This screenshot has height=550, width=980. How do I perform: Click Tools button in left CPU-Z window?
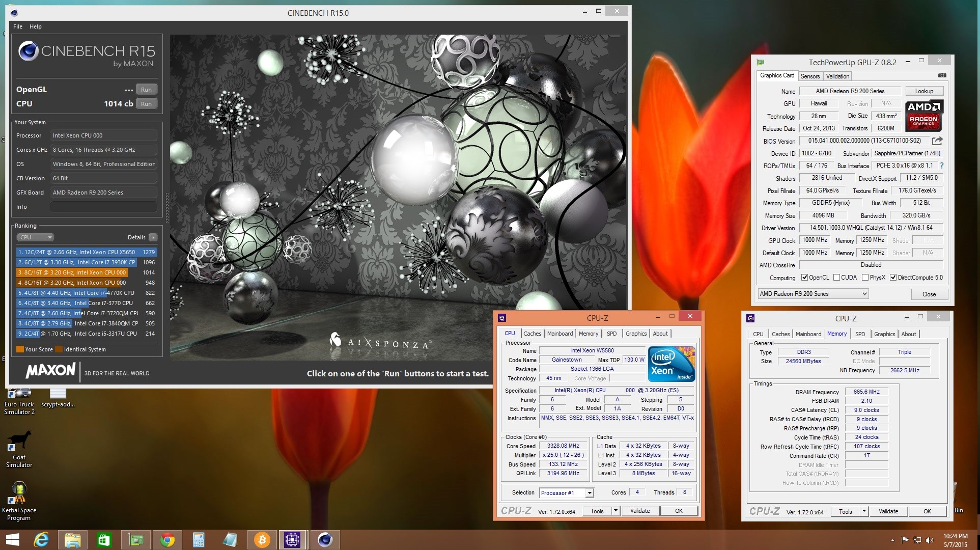597,511
